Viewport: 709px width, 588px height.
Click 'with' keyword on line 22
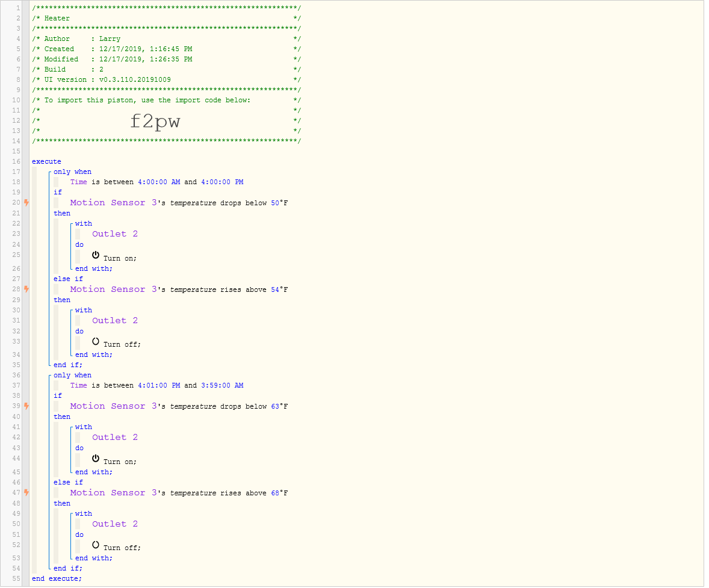pyautogui.click(x=84, y=224)
